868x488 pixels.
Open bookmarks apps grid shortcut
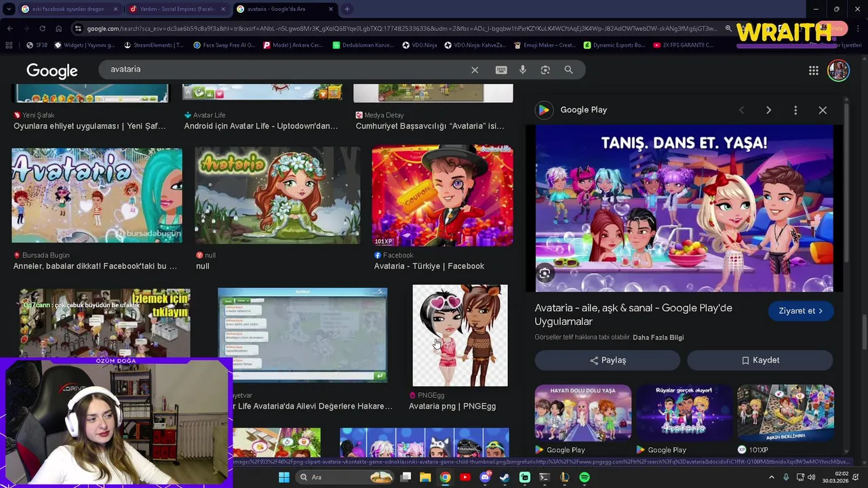pyautogui.click(x=9, y=45)
